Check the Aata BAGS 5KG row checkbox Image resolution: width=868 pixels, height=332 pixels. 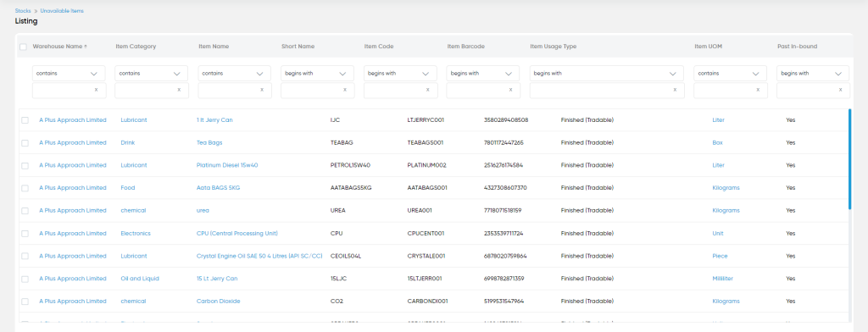click(x=25, y=188)
